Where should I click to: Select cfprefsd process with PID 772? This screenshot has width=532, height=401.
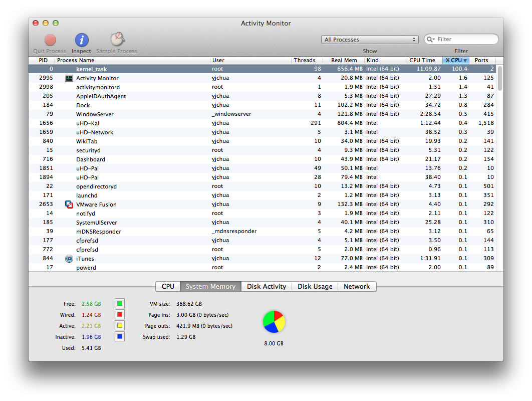[262, 250]
